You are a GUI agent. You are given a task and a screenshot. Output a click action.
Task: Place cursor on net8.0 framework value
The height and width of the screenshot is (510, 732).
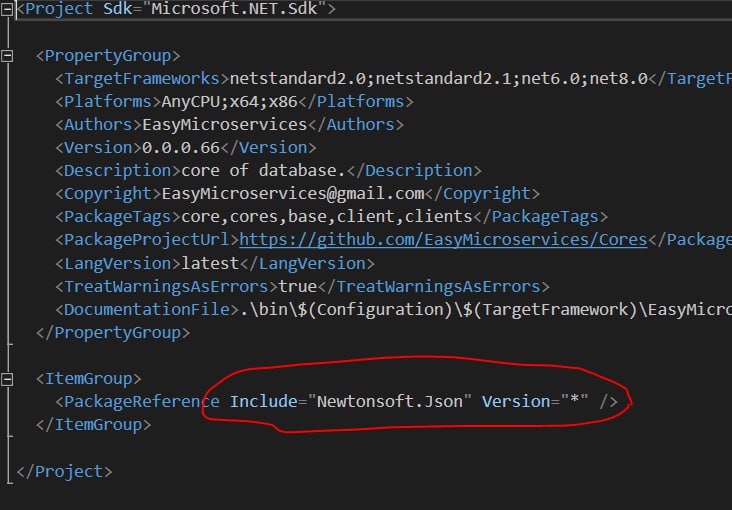coord(619,78)
